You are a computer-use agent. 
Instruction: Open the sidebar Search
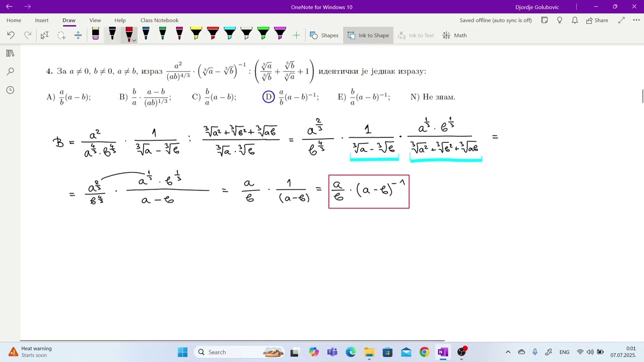coord(10,72)
